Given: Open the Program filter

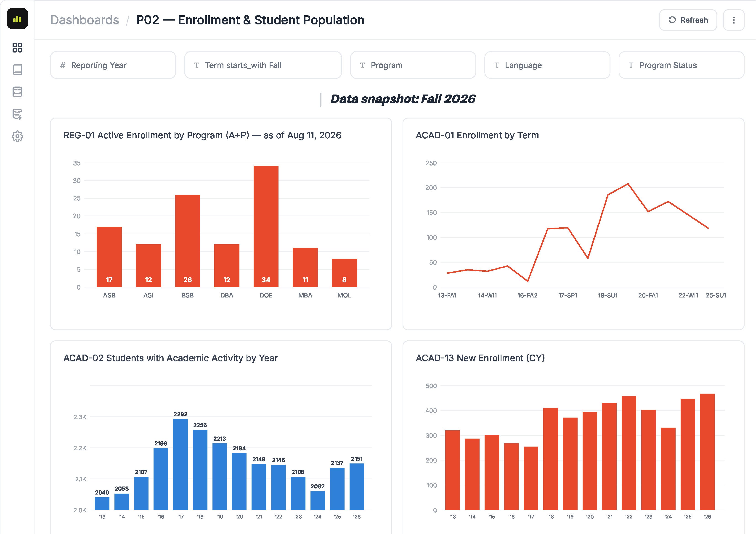Looking at the screenshot, I should (x=413, y=65).
